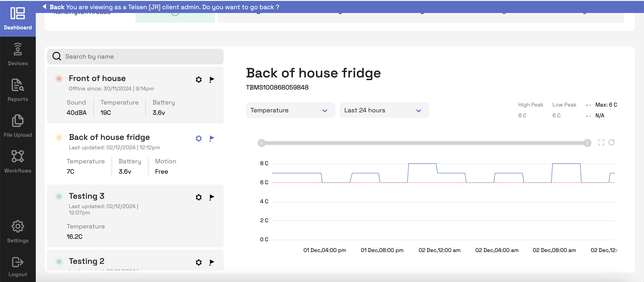The image size is (644, 282).
Task: Reset chart zoom with refresh icon
Action: pyautogui.click(x=612, y=142)
